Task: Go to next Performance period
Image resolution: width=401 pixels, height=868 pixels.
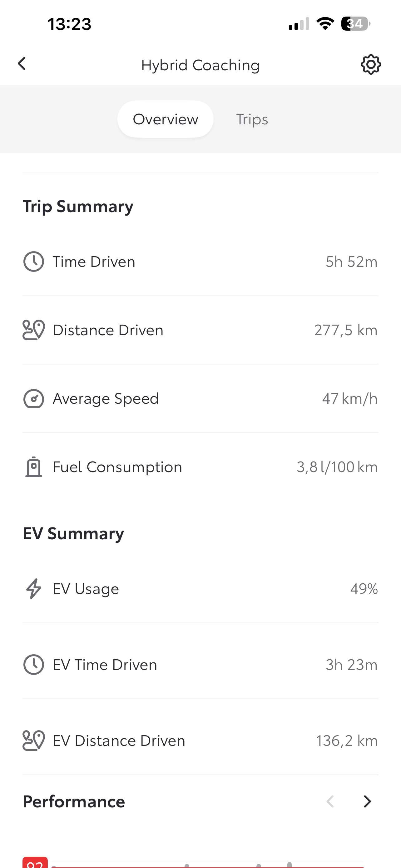Action: tap(367, 802)
